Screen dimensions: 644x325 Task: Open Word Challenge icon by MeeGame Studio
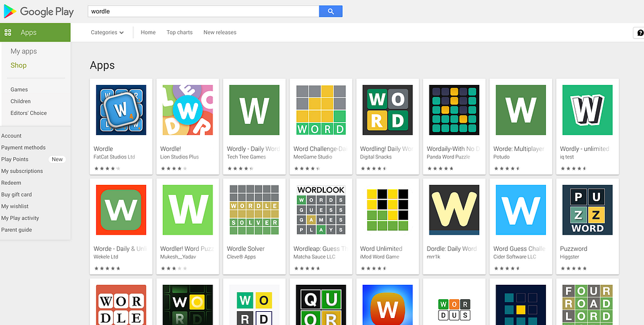(321, 110)
